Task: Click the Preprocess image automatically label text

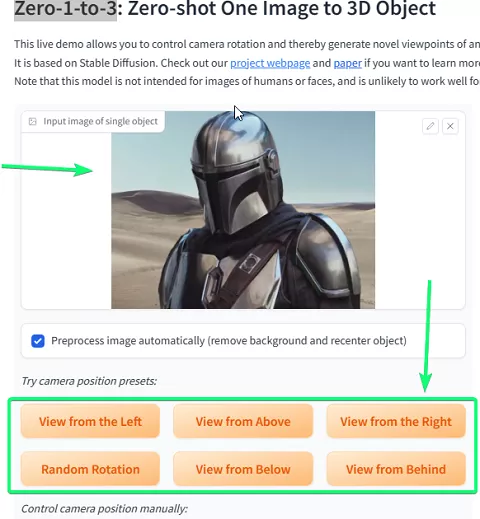Action: [229, 341]
